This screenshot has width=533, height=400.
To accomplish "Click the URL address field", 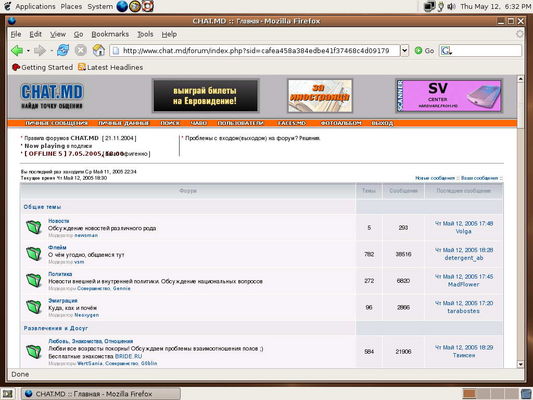I will pyautogui.click(x=255, y=51).
